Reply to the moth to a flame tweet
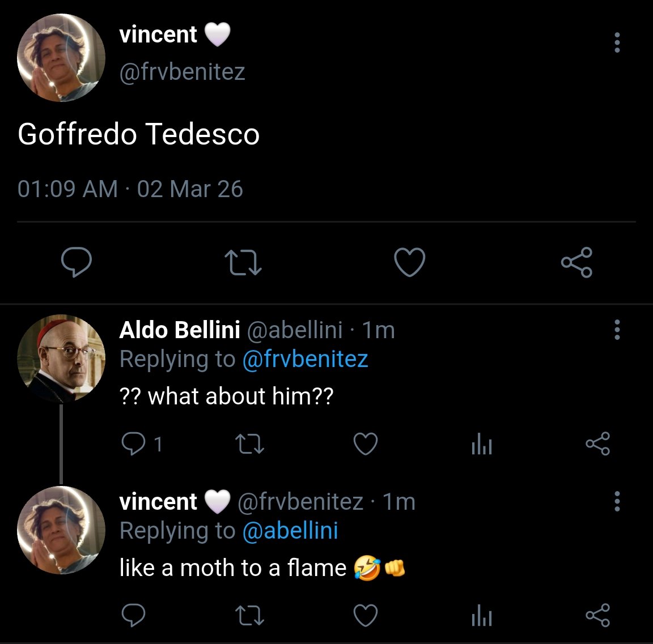This screenshot has height=644, width=653. click(x=133, y=615)
